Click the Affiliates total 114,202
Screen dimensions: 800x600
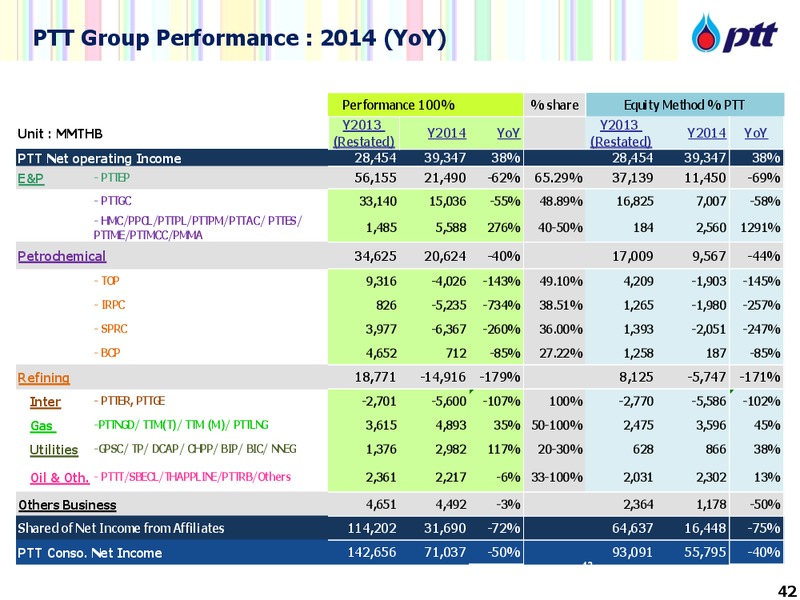[x=371, y=528]
